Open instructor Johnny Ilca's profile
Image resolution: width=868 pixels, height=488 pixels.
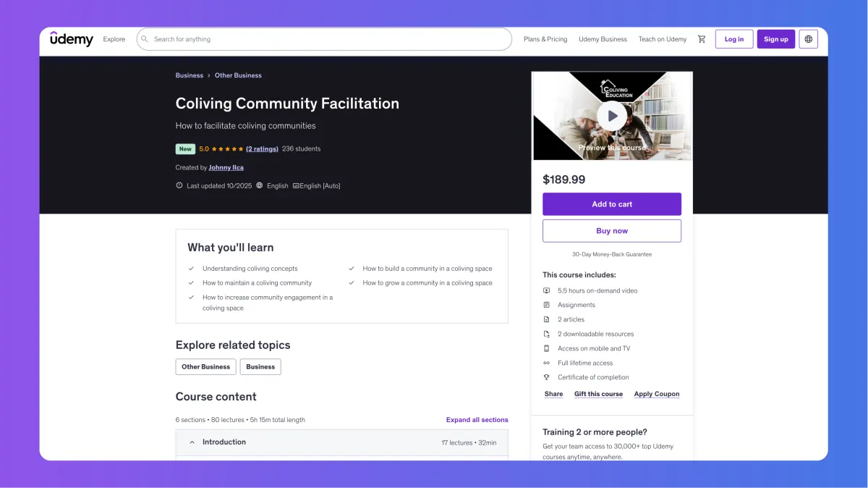point(226,167)
